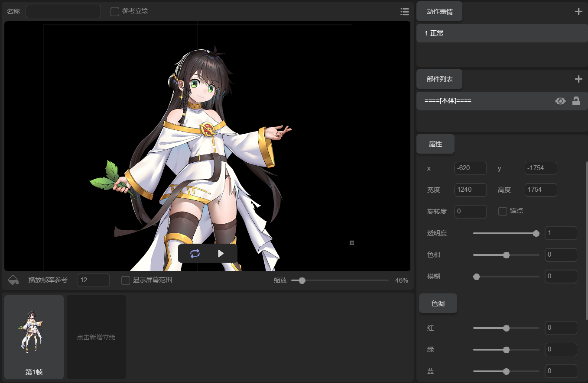Viewport: 588px width, 383px height.
Task: Select the 1-正常 expression row
Action: coord(502,33)
